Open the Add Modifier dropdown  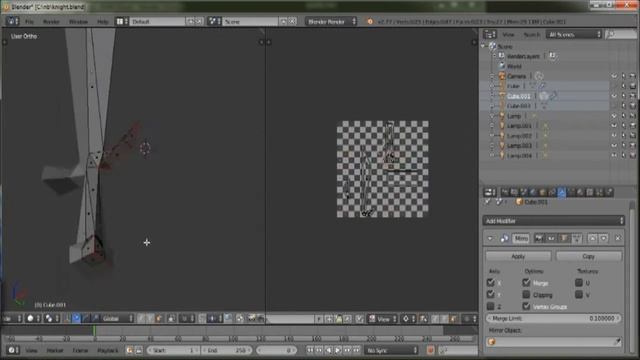pos(553,221)
